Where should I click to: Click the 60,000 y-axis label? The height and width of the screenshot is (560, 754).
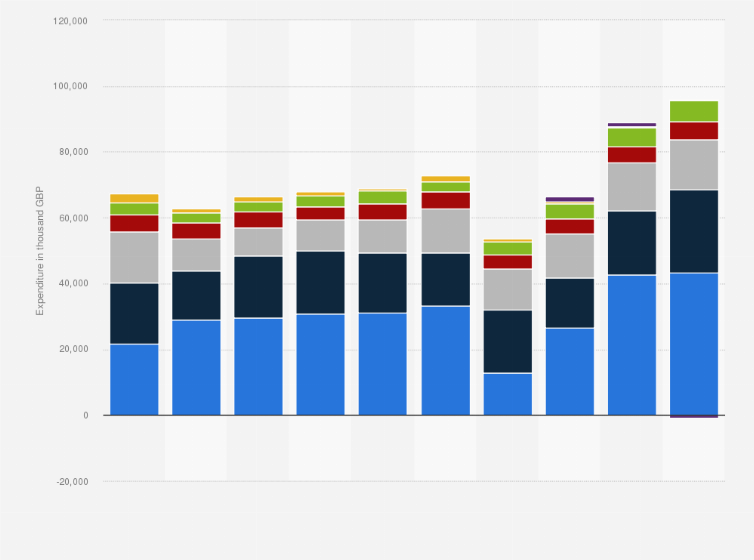pyautogui.click(x=74, y=218)
